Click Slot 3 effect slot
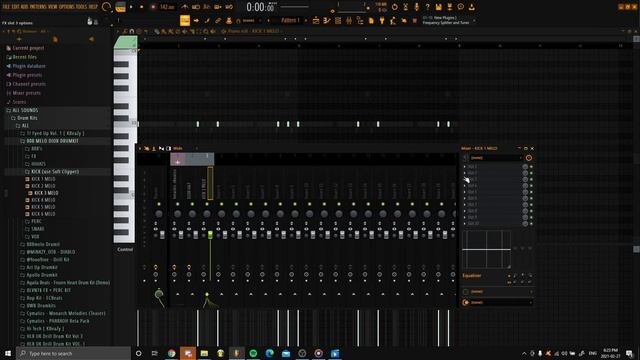Viewport: 640px width, 360px height. point(494,179)
